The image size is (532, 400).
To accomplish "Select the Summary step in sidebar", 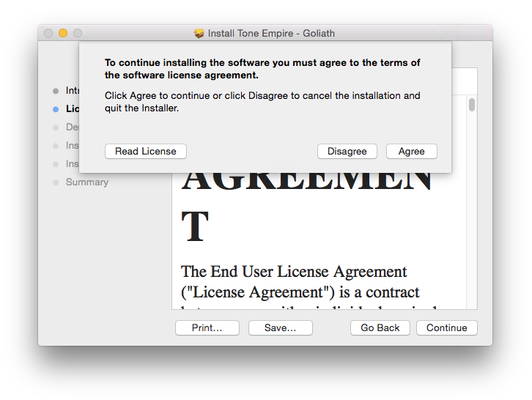I will pos(87,182).
